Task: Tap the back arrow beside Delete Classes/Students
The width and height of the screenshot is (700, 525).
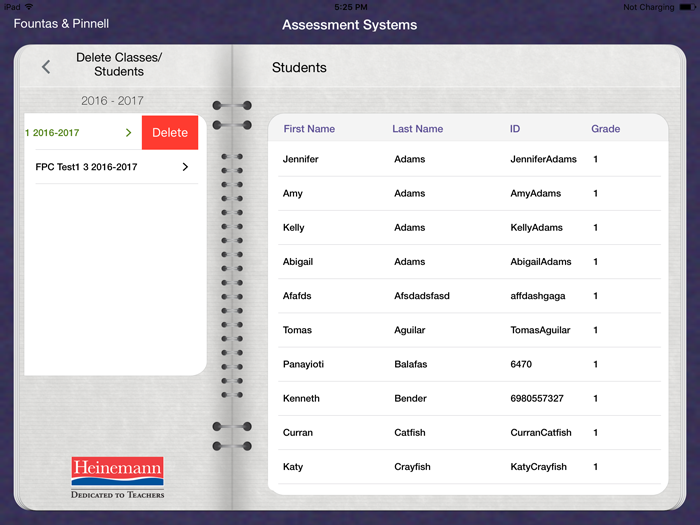Action: click(x=46, y=67)
